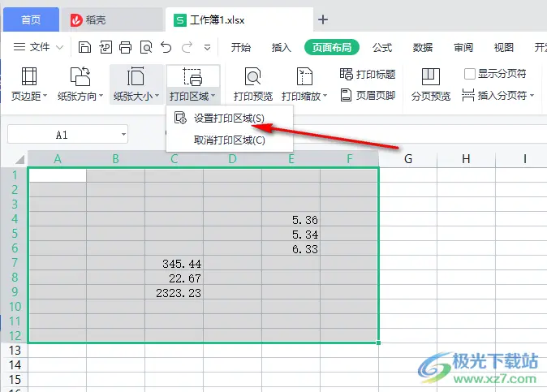The width and height of the screenshot is (547, 392).
Task: Click 页眉页脚 header and footer
Action: (x=368, y=95)
